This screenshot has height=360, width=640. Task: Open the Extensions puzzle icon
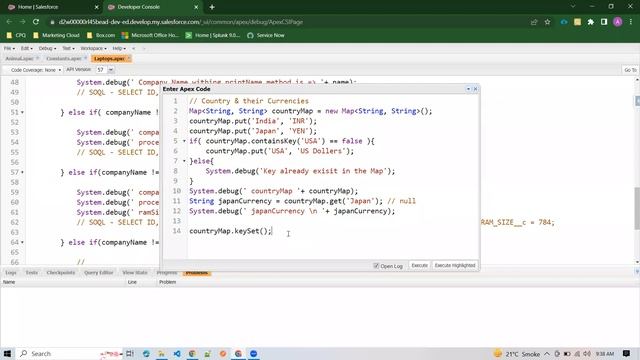pyautogui.click(x=591, y=22)
